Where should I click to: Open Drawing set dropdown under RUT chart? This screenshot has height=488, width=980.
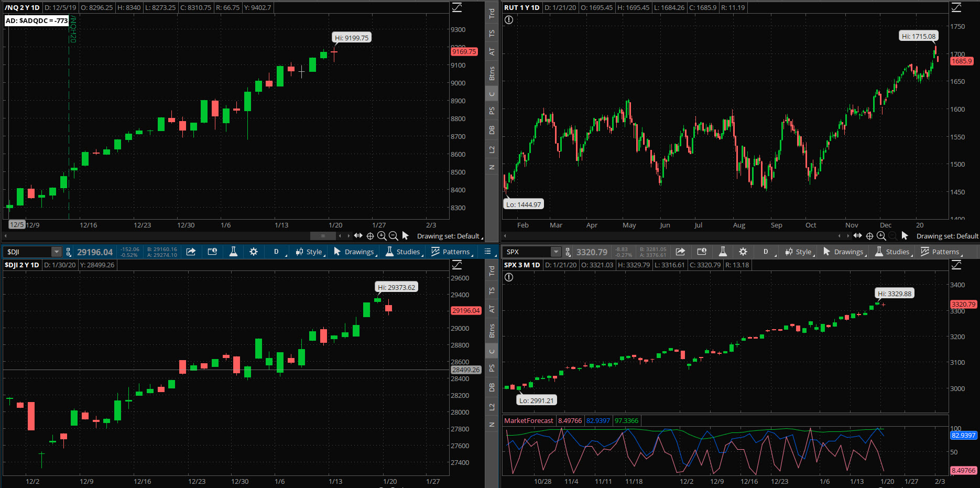click(x=948, y=236)
